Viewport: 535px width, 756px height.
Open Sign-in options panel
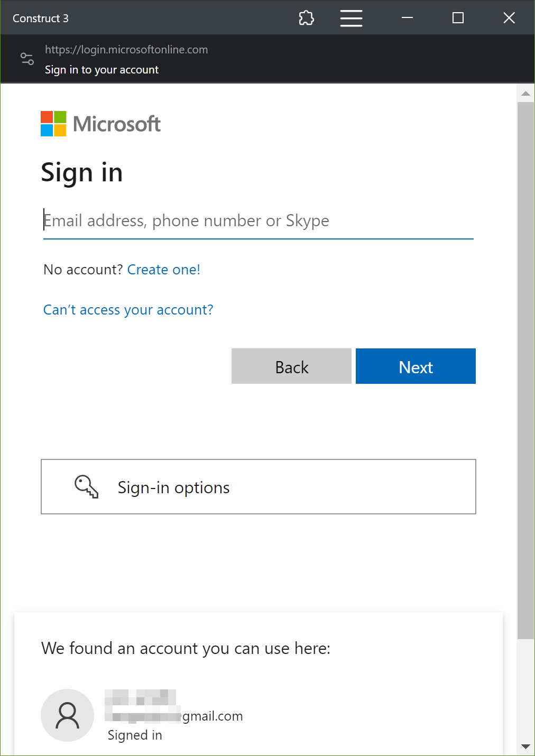point(259,486)
